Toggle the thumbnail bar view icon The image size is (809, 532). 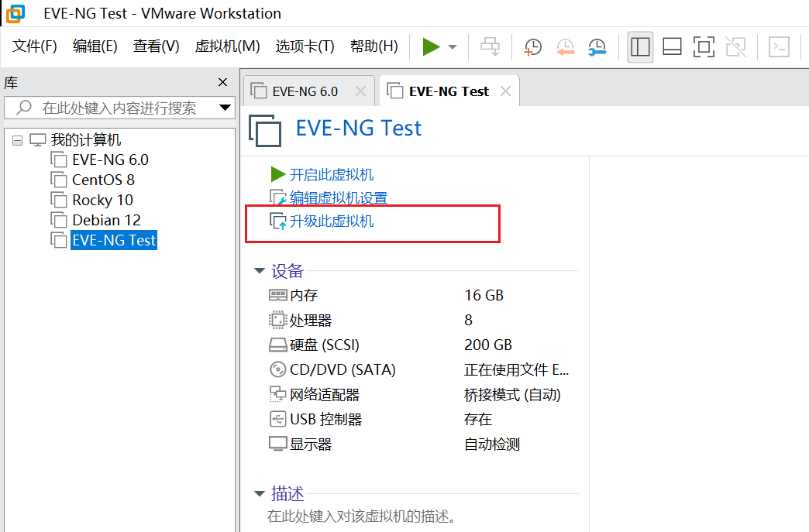click(673, 47)
